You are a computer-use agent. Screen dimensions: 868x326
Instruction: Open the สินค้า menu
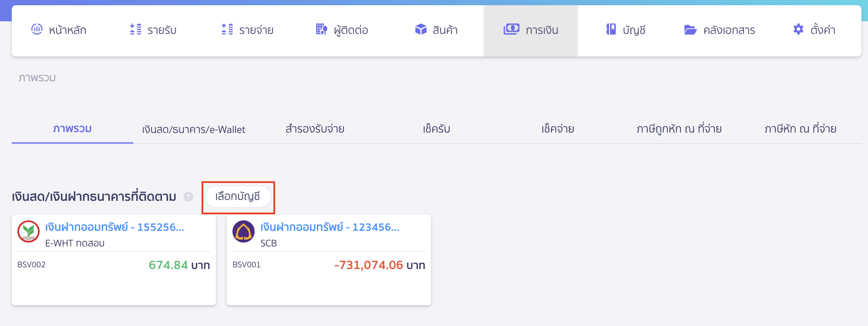point(436,30)
